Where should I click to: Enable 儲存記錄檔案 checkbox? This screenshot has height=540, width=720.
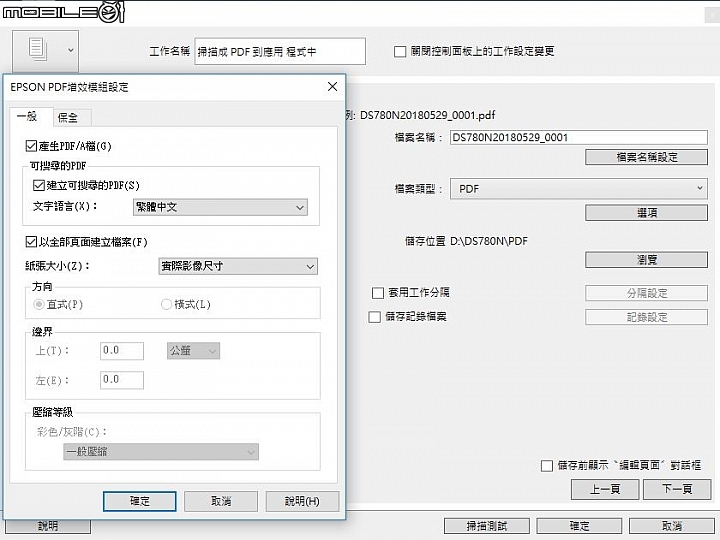tap(375, 317)
